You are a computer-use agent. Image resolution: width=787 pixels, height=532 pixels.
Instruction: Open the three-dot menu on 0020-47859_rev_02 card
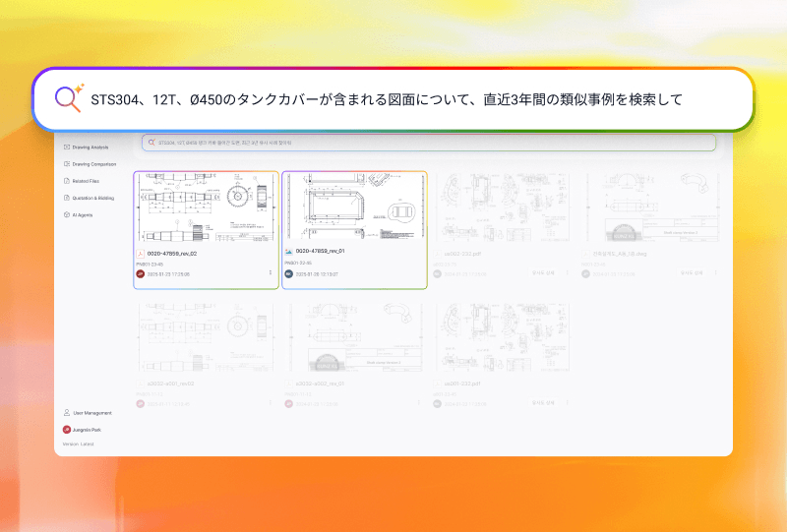(x=270, y=273)
